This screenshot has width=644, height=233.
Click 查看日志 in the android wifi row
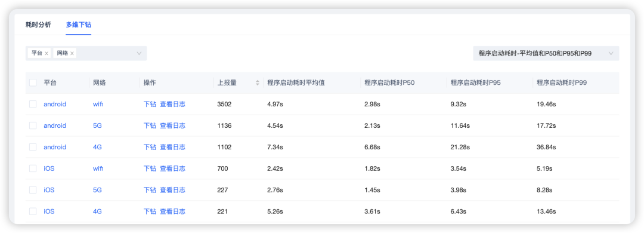[x=172, y=104]
